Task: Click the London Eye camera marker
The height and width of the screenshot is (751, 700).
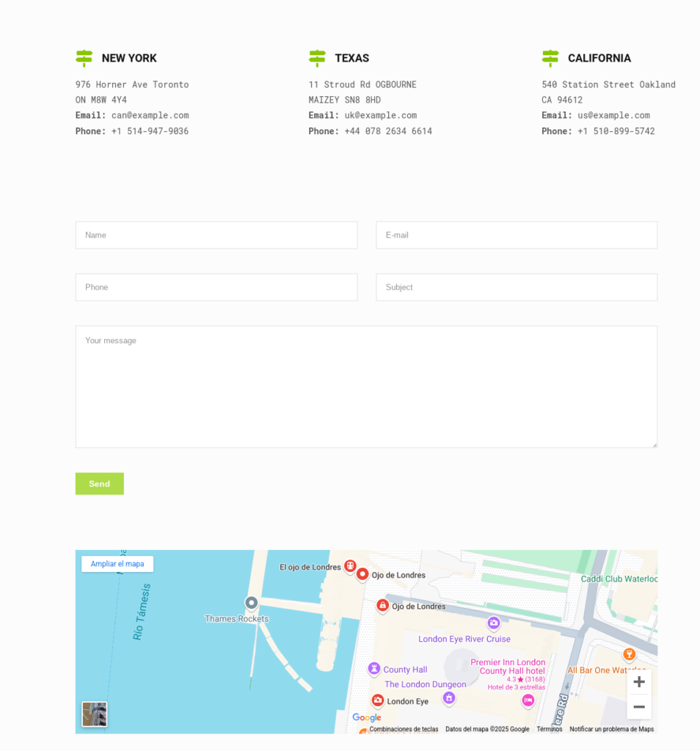Action: pyautogui.click(x=378, y=700)
